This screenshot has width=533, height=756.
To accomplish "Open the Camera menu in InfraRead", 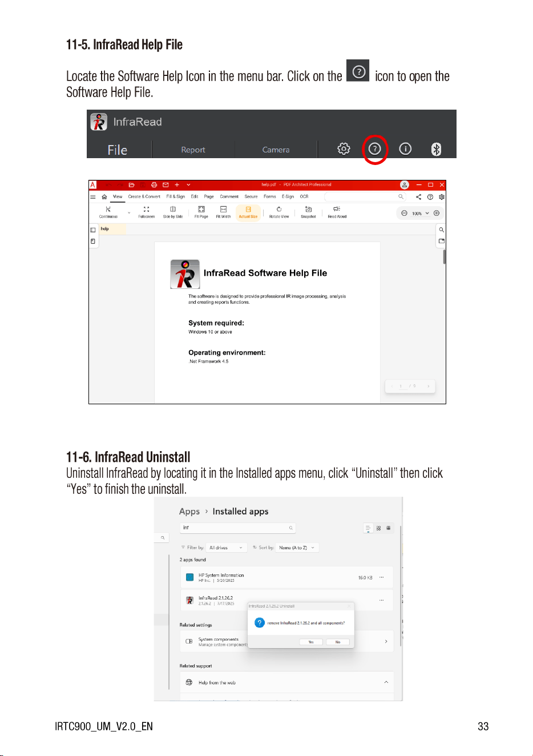I will point(276,150).
